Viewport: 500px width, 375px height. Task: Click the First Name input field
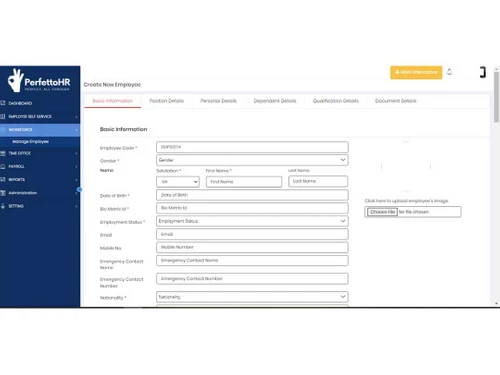click(x=244, y=182)
